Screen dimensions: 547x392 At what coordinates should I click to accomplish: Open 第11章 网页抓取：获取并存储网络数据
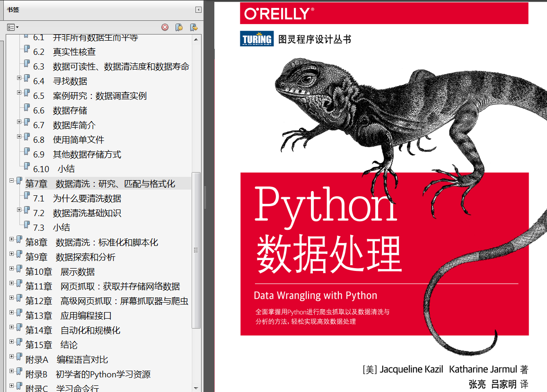coord(103,287)
